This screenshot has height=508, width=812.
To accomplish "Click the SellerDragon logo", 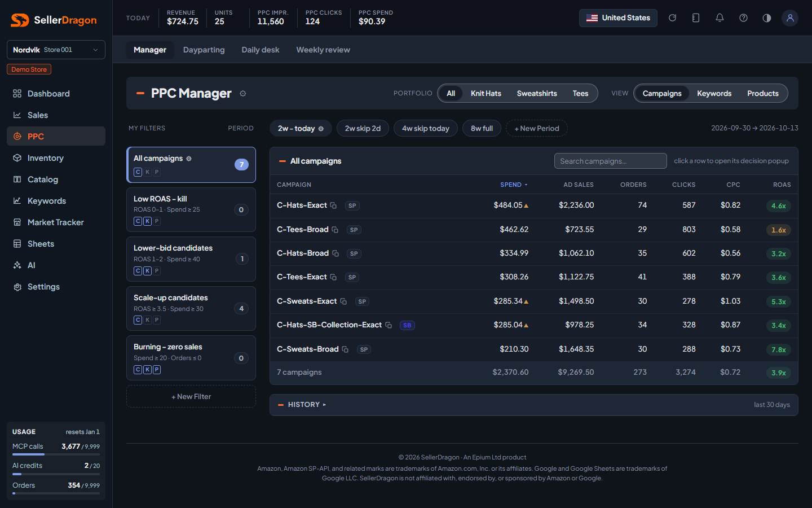I will tap(54, 20).
